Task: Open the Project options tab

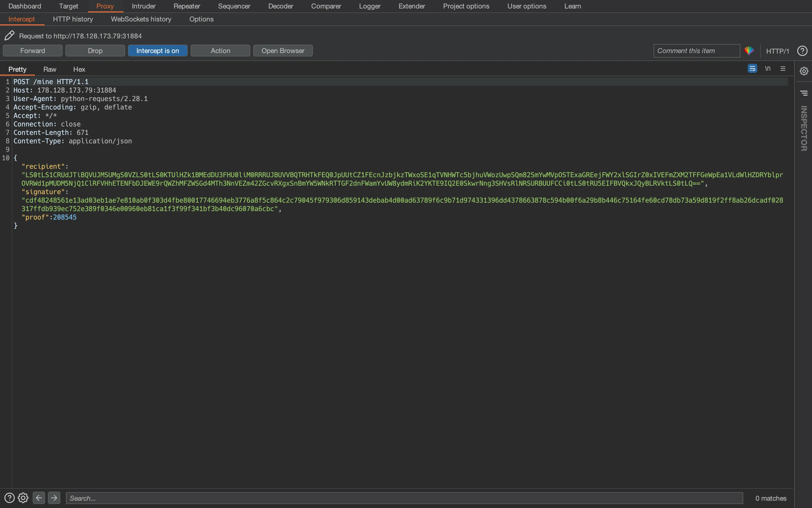Action: click(466, 6)
